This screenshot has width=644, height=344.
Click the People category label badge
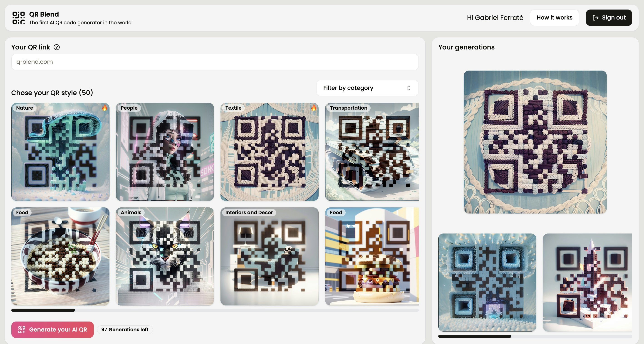pyautogui.click(x=129, y=108)
